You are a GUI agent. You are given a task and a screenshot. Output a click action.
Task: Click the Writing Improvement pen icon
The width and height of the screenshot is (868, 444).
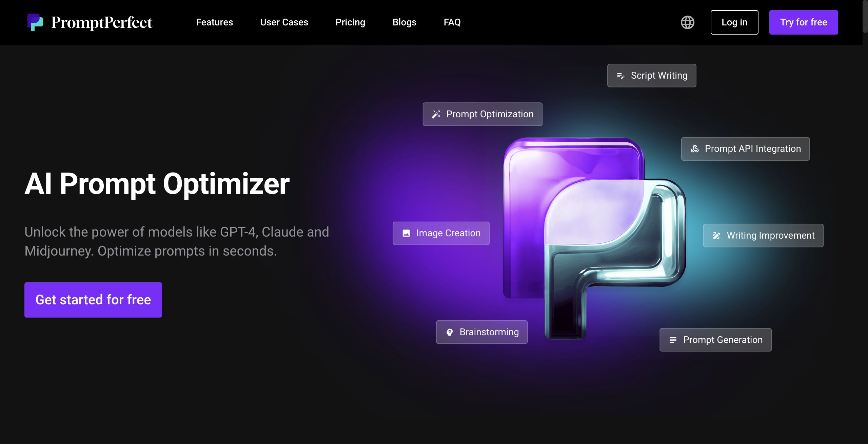tap(716, 236)
